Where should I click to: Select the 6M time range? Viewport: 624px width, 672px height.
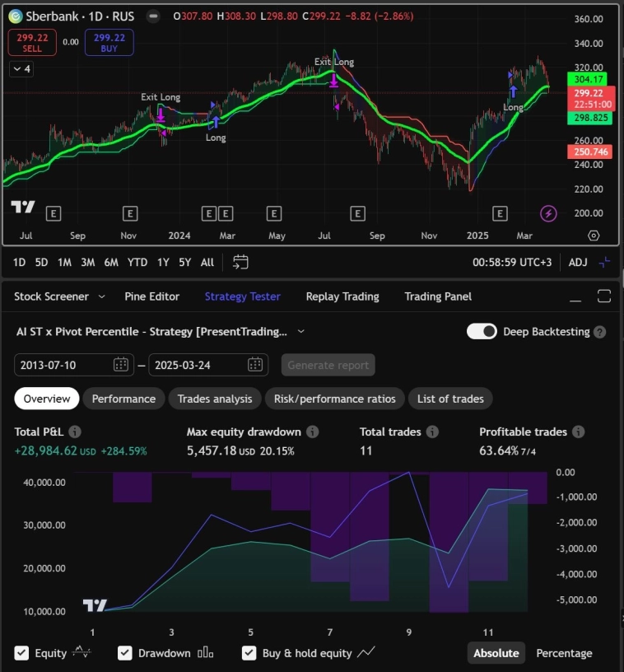point(111,262)
